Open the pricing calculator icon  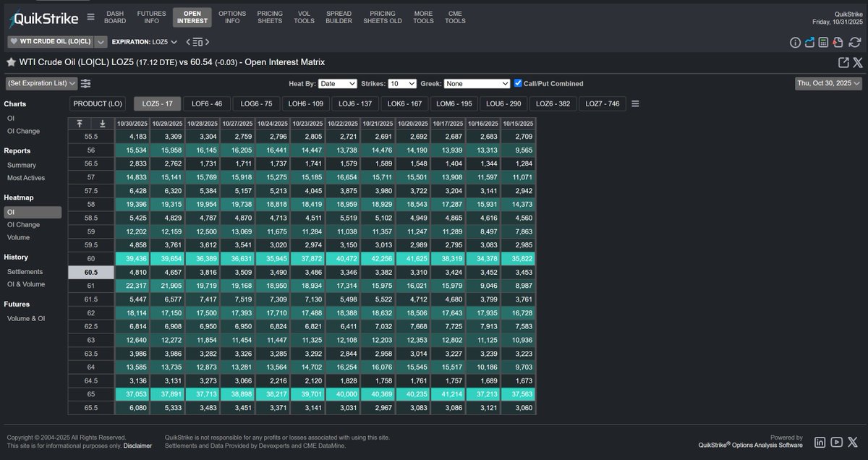point(823,42)
